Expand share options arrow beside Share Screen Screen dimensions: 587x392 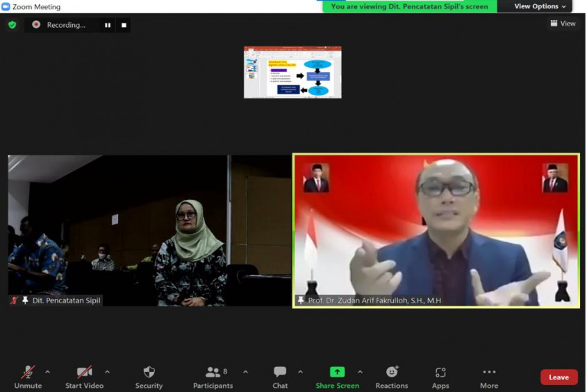click(x=360, y=372)
